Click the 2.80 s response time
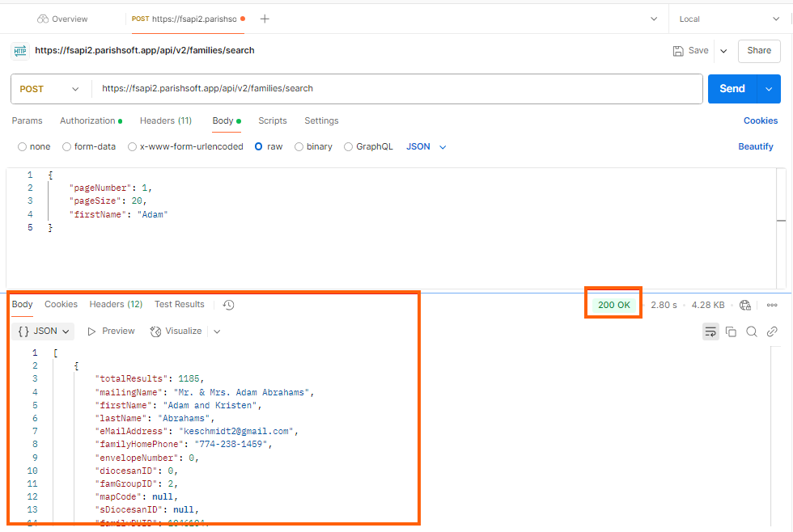 coord(664,305)
